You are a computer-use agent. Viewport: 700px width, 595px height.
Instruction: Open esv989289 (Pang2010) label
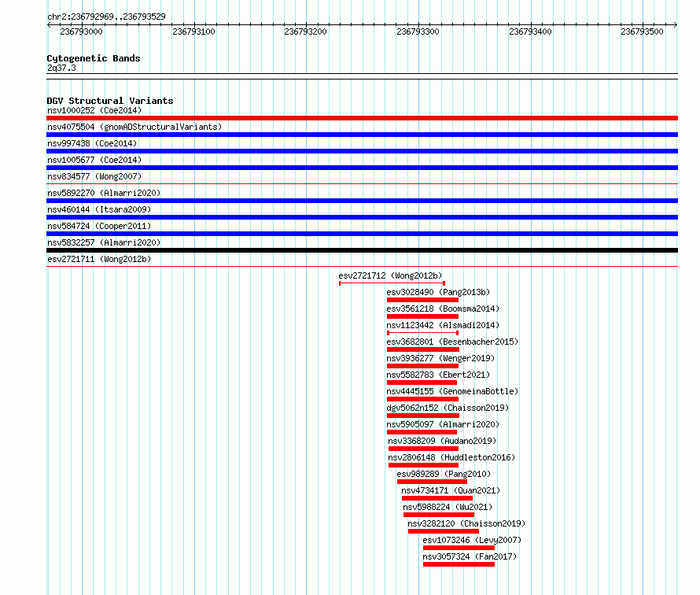tap(444, 474)
